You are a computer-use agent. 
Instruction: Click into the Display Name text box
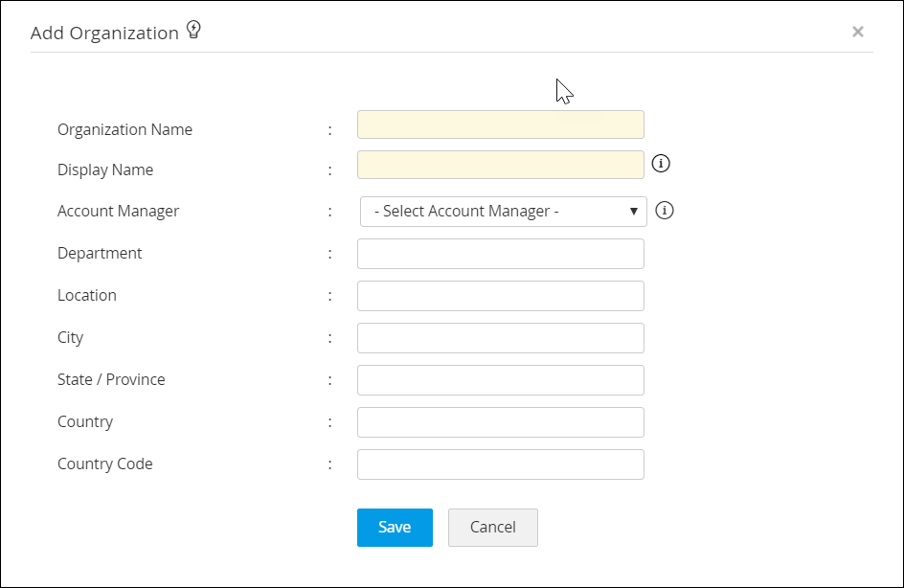pos(500,165)
